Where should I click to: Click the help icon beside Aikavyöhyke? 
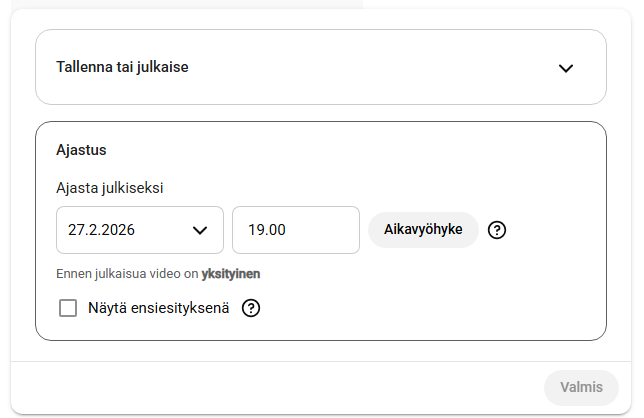pos(497,230)
